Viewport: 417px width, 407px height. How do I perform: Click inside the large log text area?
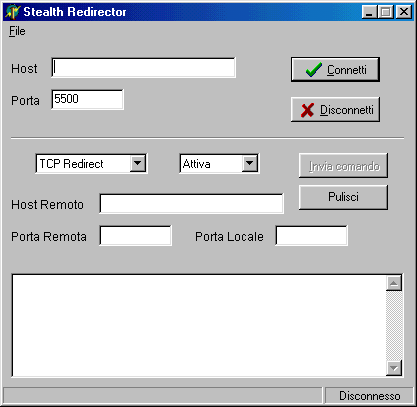(x=199, y=326)
